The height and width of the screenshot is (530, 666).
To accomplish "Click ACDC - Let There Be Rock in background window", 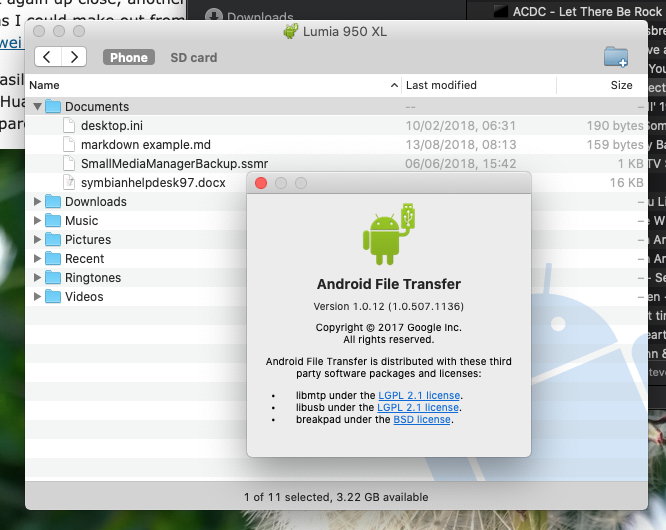I will 587,12.
